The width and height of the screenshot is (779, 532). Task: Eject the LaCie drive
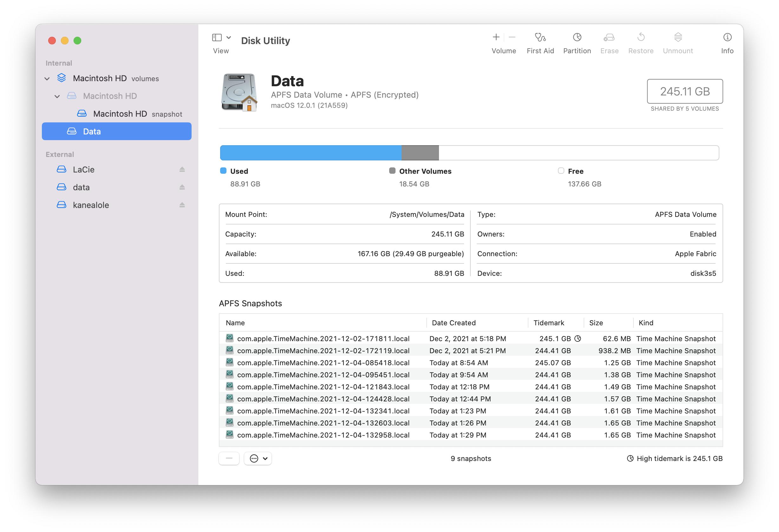[182, 170]
